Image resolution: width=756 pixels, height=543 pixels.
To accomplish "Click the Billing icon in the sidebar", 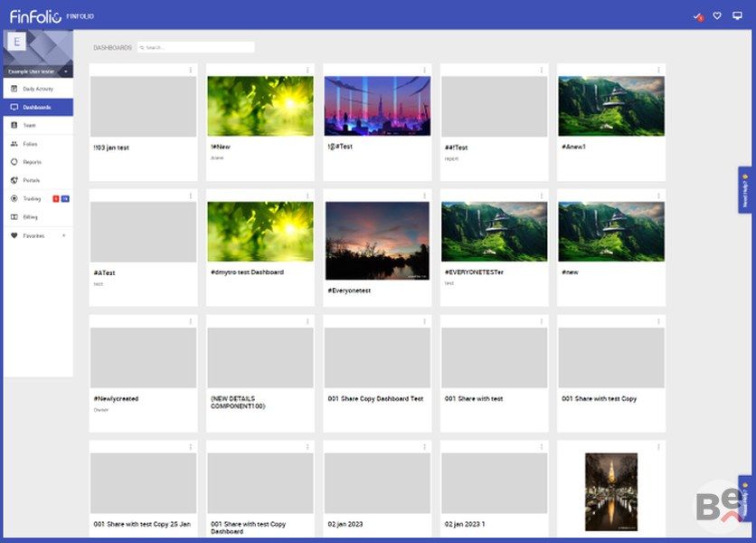I will tap(14, 217).
